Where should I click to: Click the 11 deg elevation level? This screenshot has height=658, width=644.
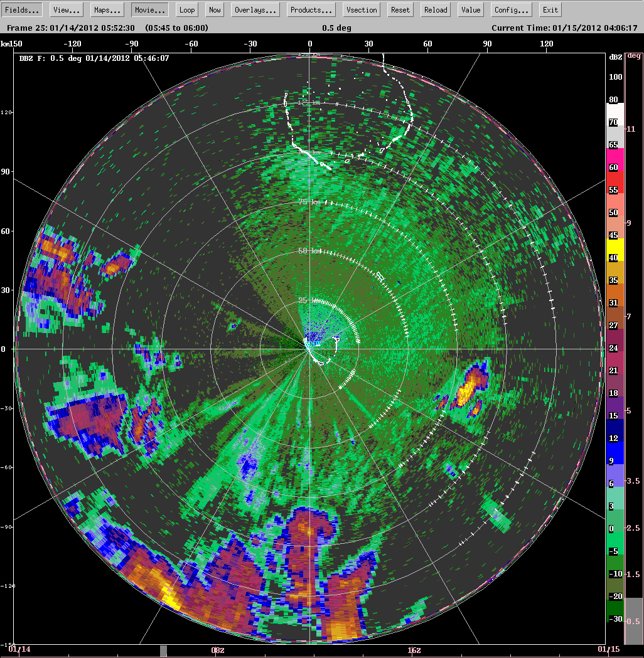631,129
